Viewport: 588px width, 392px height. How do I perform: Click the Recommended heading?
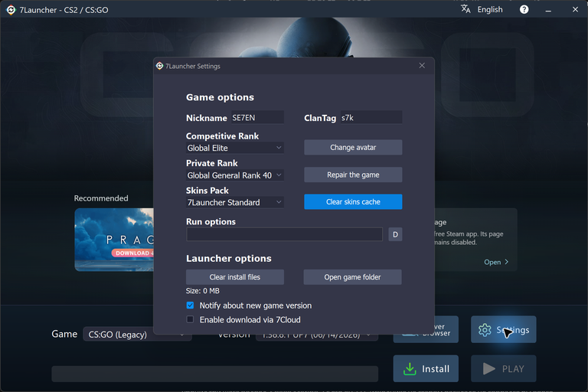(x=101, y=198)
